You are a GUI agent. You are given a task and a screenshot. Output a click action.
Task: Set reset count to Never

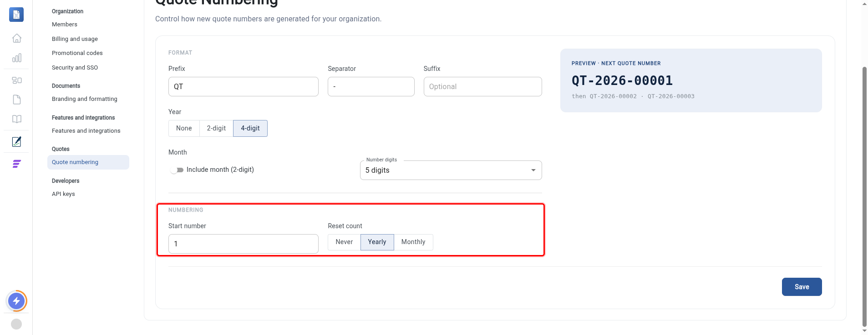344,242
